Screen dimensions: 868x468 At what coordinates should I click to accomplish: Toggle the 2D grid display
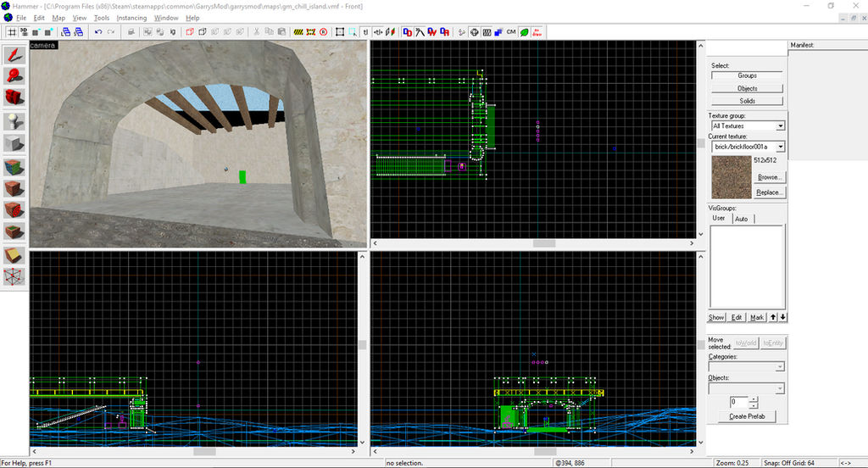point(11,32)
